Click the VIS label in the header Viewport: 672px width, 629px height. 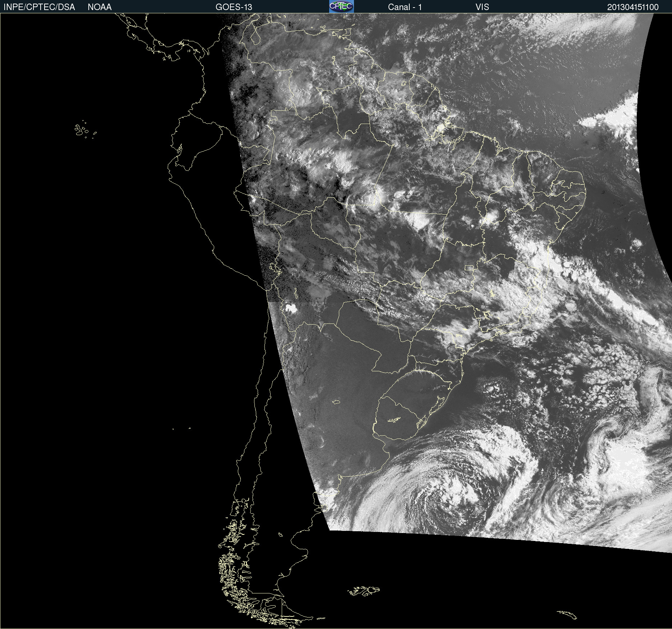(x=482, y=7)
